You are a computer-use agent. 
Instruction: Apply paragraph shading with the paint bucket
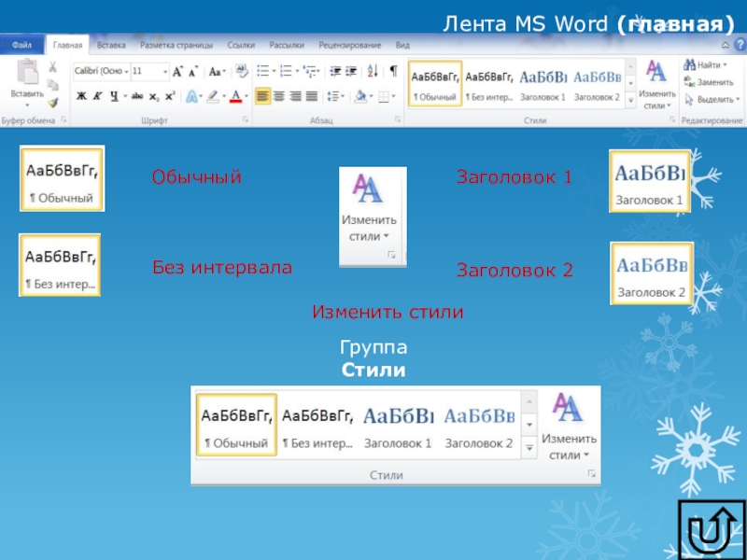click(360, 97)
